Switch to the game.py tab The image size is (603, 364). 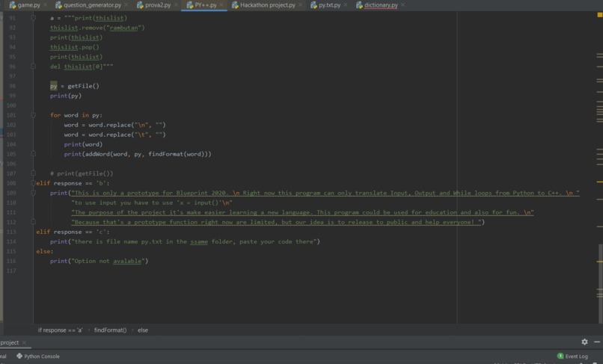point(28,5)
